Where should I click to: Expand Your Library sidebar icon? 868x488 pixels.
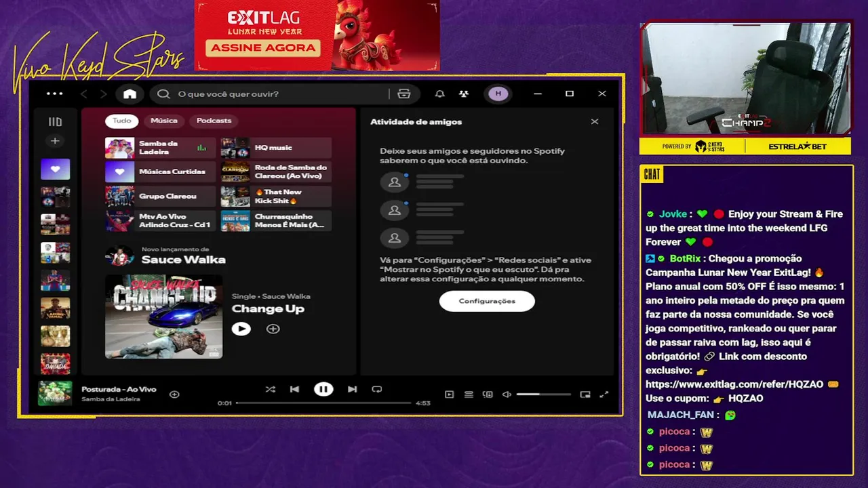pyautogui.click(x=55, y=122)
